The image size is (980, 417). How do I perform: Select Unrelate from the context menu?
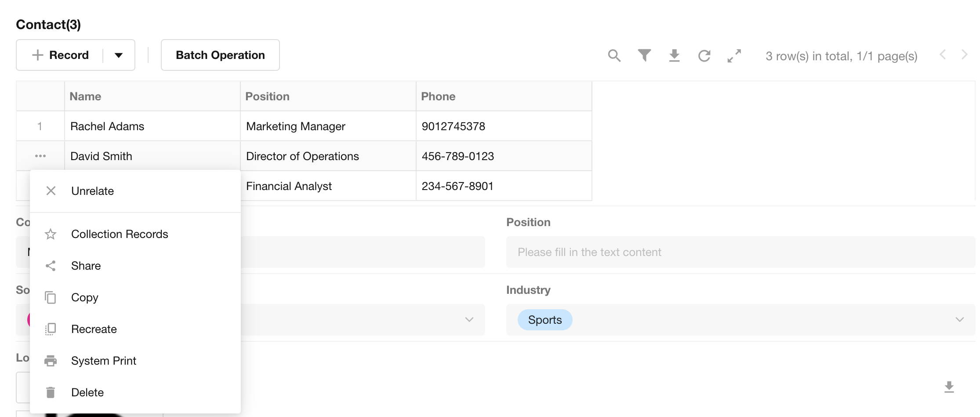(x=92, y=191)
